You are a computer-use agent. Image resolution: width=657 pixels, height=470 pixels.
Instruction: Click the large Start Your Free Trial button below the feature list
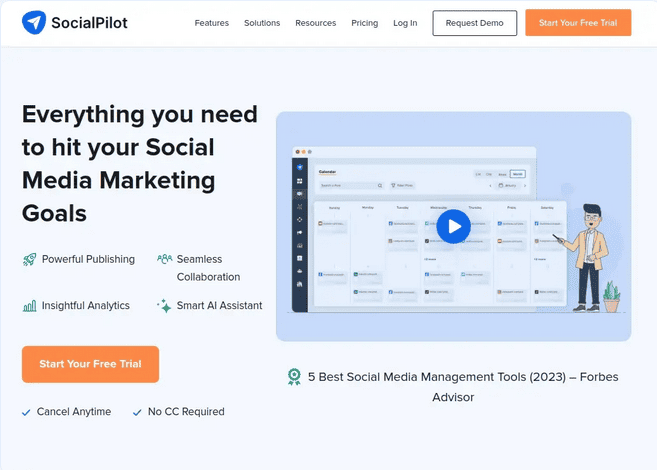pos(91,364)
